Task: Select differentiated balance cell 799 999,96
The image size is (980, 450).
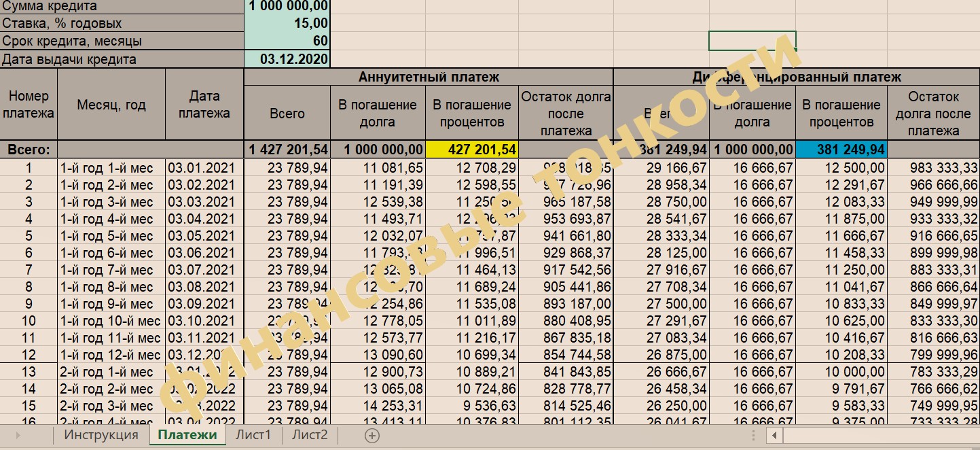Action: (x=933, y=355)
